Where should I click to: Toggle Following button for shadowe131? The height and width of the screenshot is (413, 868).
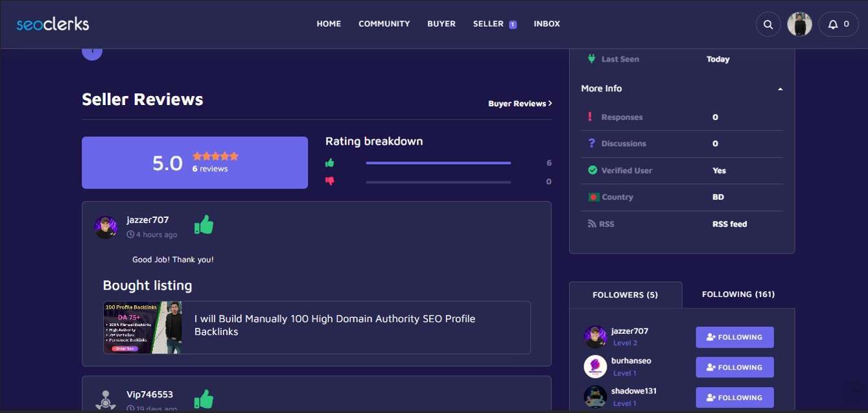734,397
